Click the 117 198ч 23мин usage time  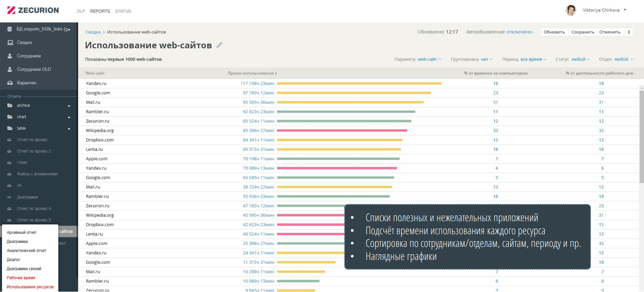(257, 83)
